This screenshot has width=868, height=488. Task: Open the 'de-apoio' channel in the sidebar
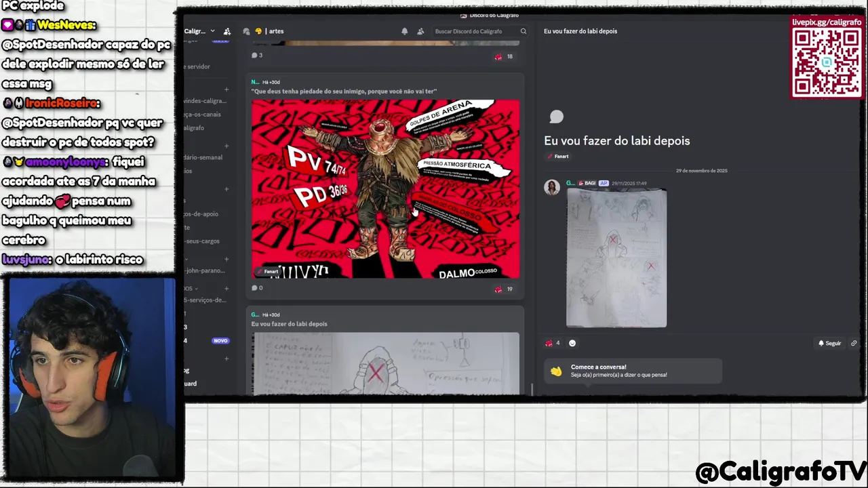coord(201,214)
